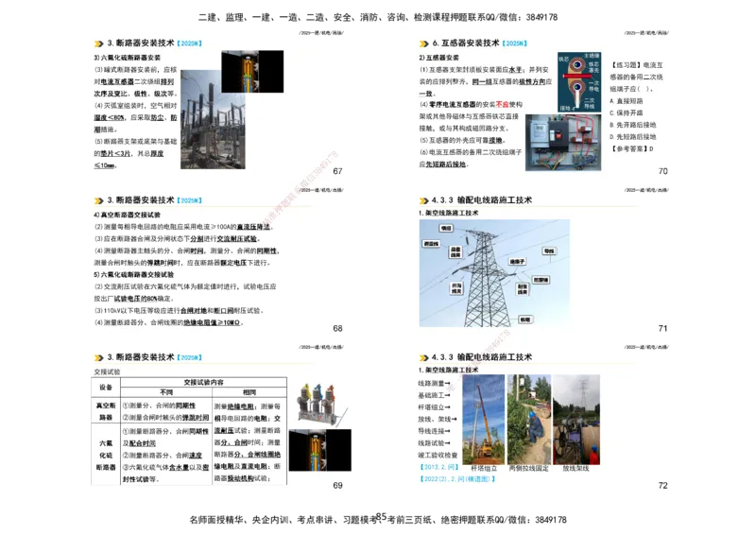Click the table column header 相同
This screenshot has height=535, width=756.
coord(249,392)
